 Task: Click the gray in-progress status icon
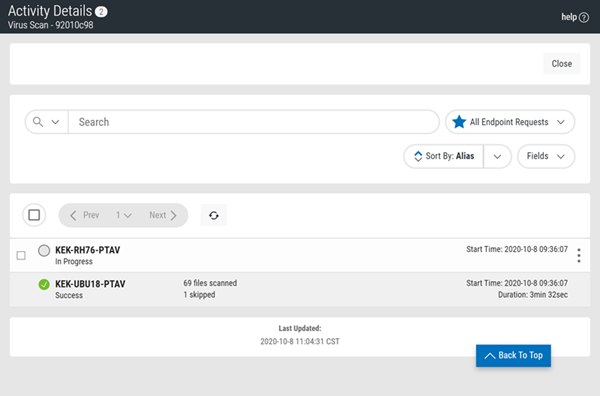(x=44, y=251)
